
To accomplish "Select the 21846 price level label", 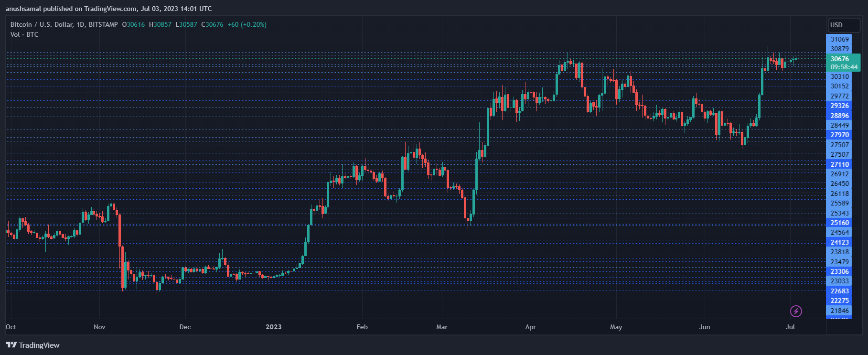I will [x=839, y=311].
